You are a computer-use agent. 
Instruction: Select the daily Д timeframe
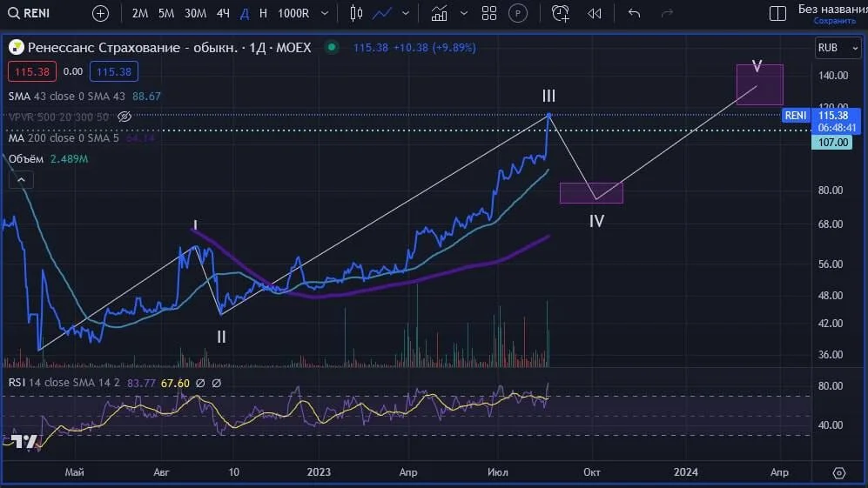point(245,13)
